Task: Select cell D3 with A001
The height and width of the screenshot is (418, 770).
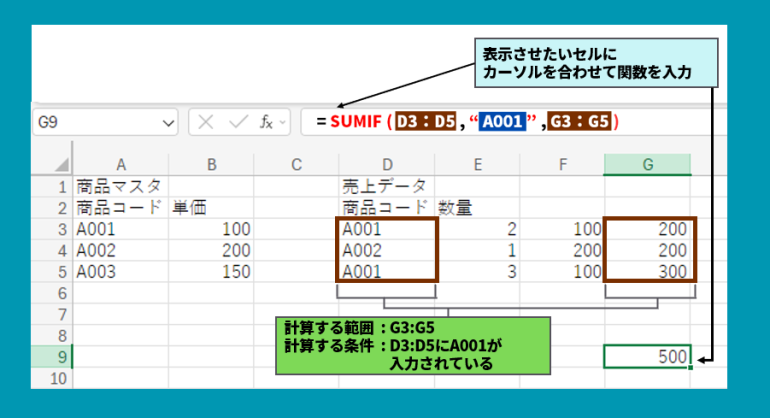Action: tap(385, 229)
